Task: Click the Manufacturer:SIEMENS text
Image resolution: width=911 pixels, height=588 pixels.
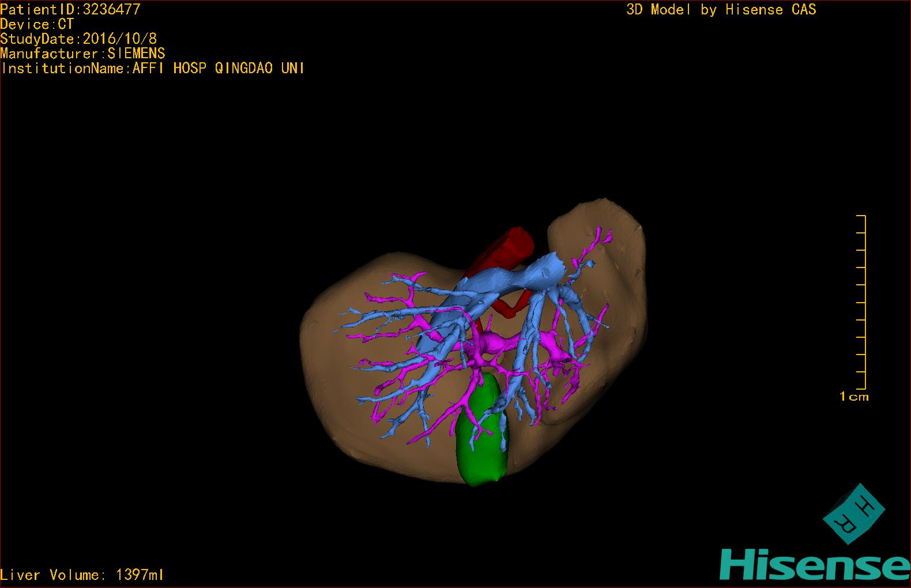Action: point(82,54)
